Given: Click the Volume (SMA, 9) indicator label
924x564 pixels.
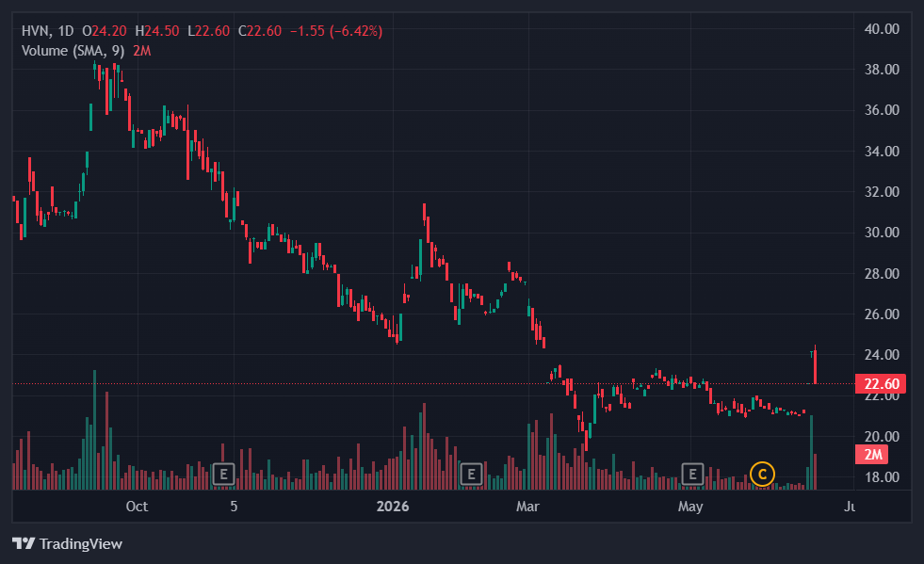Looking at the screenshot, I should pos(73,51).
